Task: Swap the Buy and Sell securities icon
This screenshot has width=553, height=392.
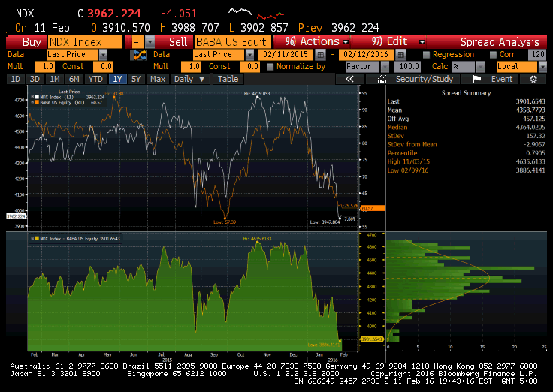Action: (138, 55)
